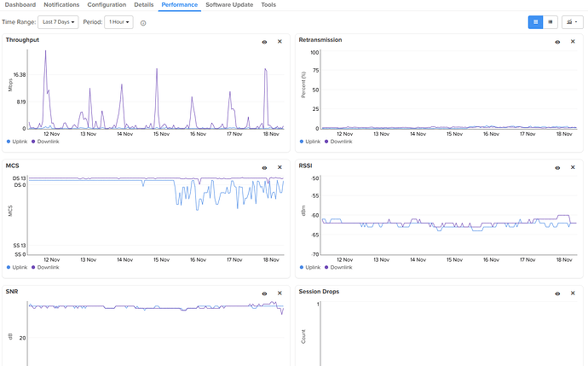Hide the Throughput chart with eye icon
Viewport: 588px width, 366px height.
pos(264,41)
